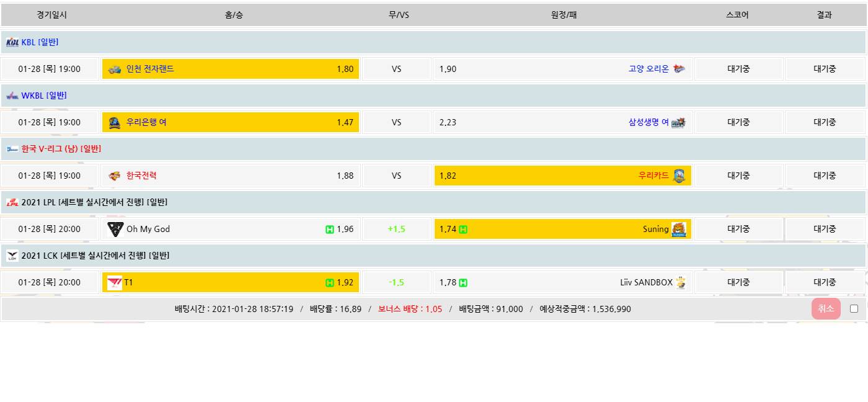The width and height of the screenshot is (868, 402).
Task: Select the +1.5 handicap cell for Oh My God
Action: click(396, 230)
